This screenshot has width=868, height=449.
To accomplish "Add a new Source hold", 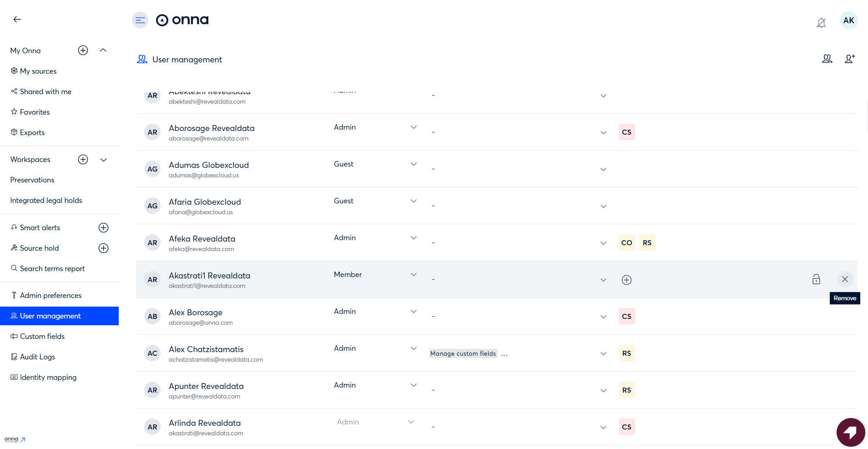I will click(x=103, y=248).
